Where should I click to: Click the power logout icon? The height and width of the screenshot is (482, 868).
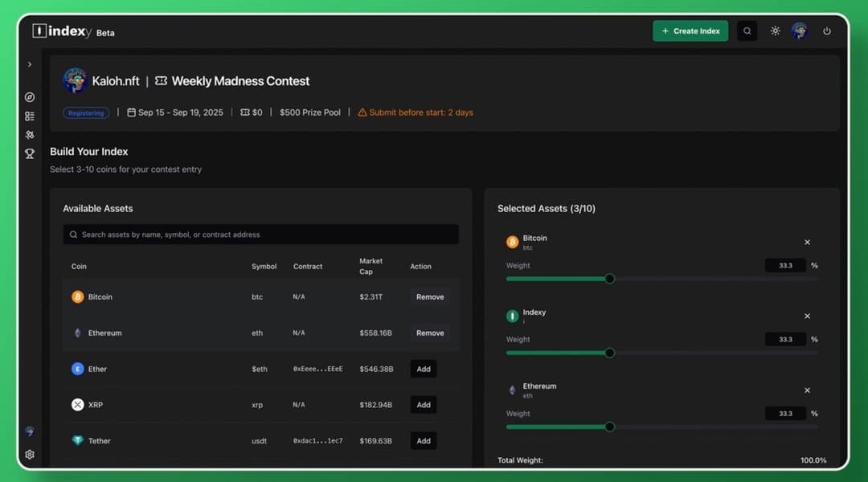(x=826, y=31)
